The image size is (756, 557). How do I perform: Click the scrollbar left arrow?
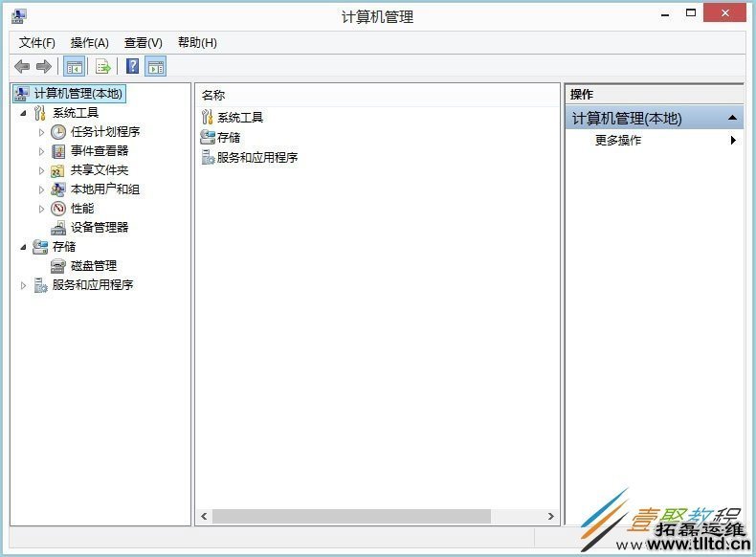[204, 517]
